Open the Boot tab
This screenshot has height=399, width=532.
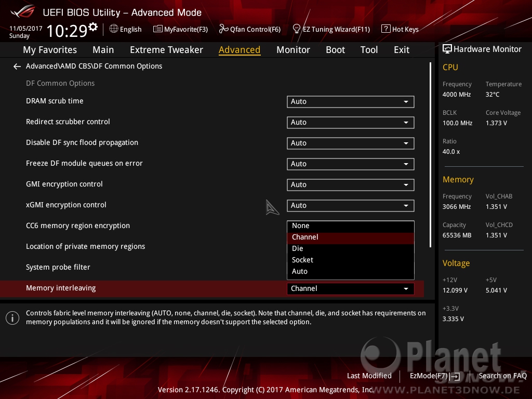335,50
